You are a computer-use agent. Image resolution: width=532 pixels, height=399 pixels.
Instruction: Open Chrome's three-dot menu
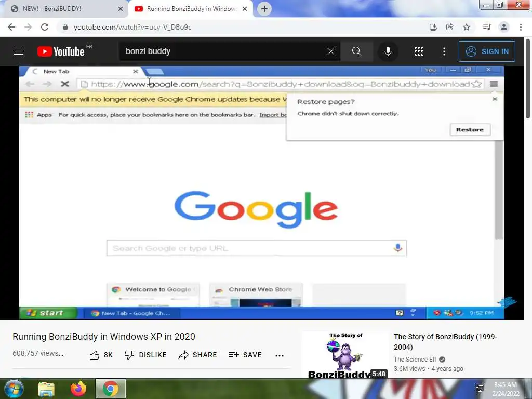coord(521,27)
